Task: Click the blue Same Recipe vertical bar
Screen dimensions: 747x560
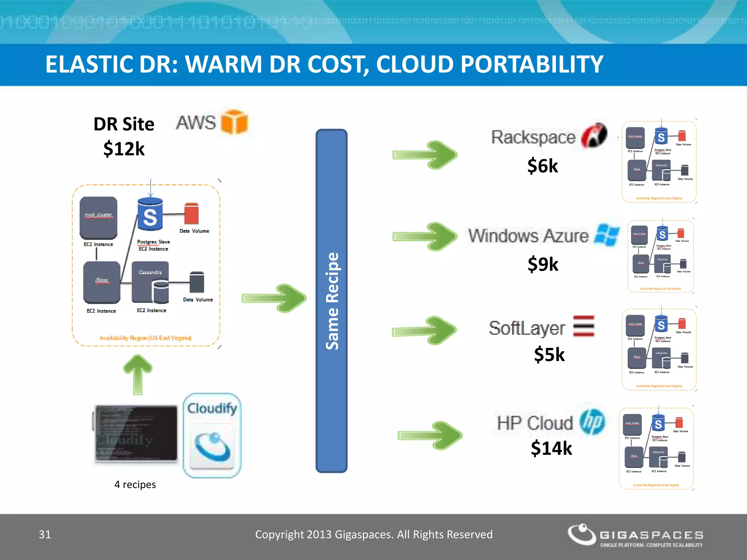Action: (331, 301)
